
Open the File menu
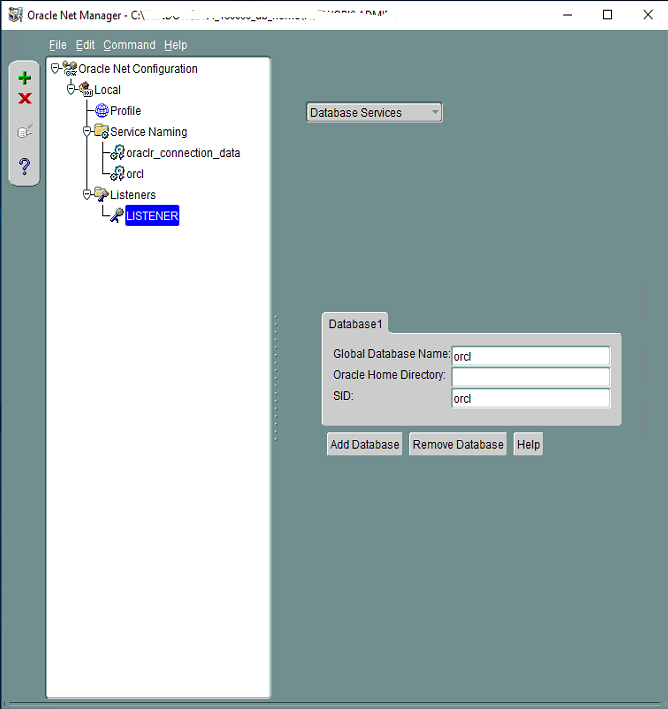(x=58, y=45)
